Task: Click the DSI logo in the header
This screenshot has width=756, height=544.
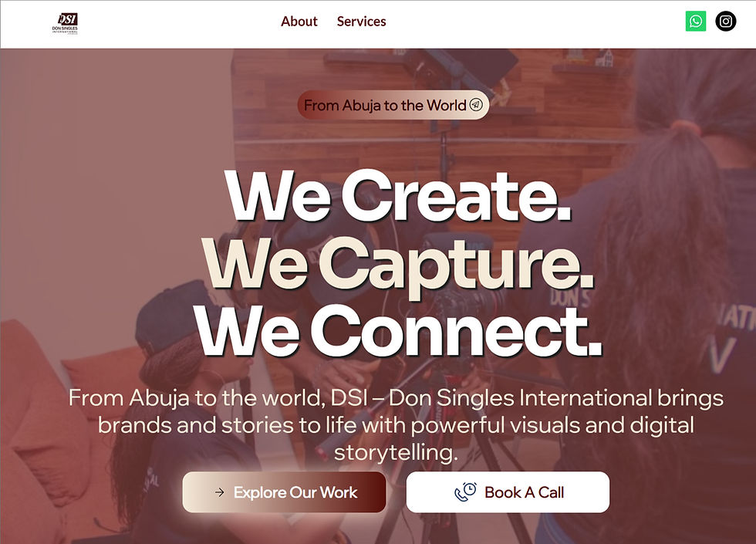Action: (x=65, y=24)
